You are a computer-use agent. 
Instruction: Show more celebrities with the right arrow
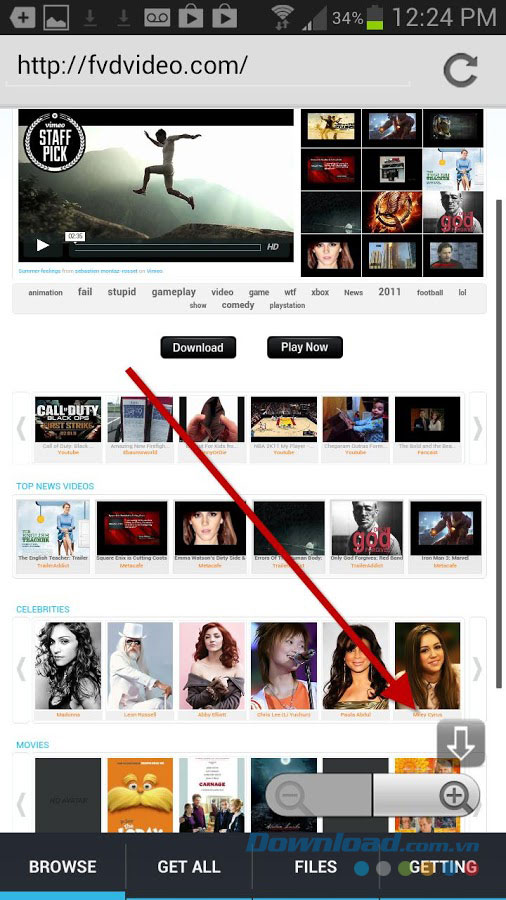tap(477, 669)
